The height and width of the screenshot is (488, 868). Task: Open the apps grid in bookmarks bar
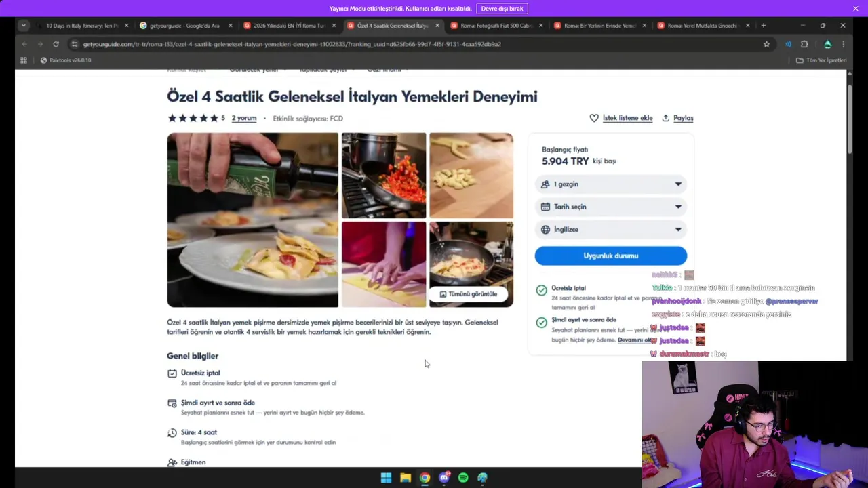click(x=24, y=60)
